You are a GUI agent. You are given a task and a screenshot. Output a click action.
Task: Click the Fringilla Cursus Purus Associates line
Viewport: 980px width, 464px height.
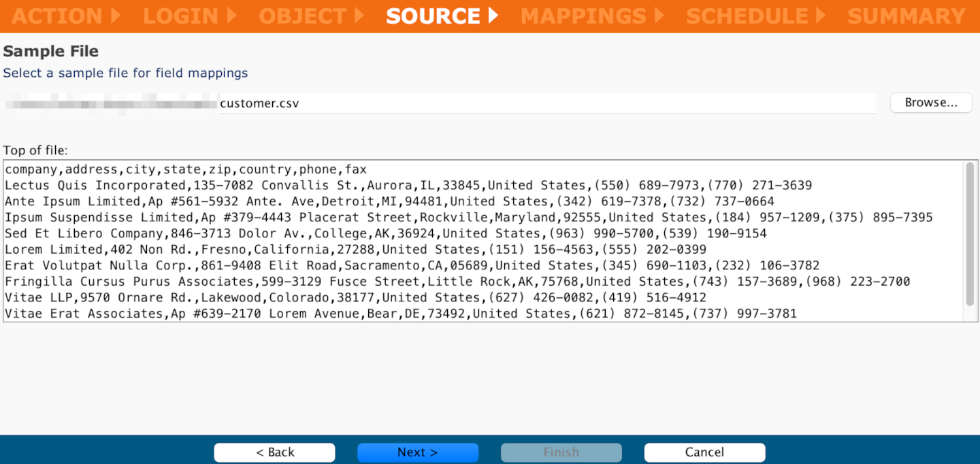pos(457,282)
